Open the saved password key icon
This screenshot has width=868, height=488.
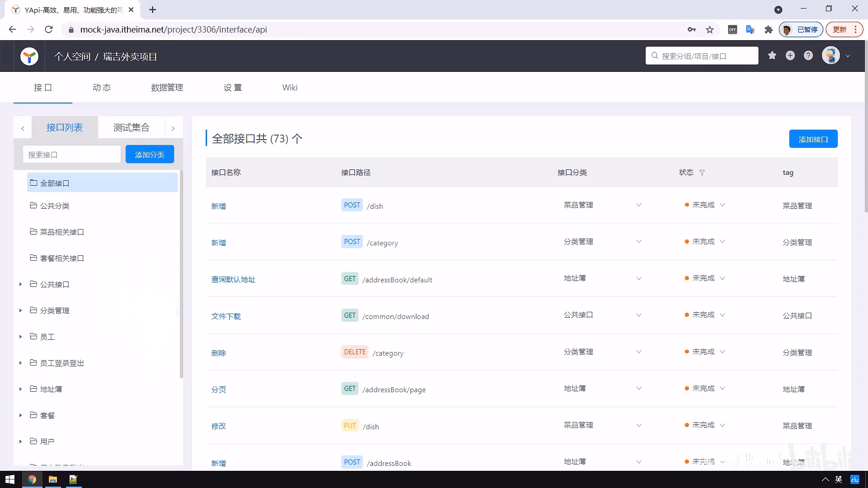click(692, 29)
